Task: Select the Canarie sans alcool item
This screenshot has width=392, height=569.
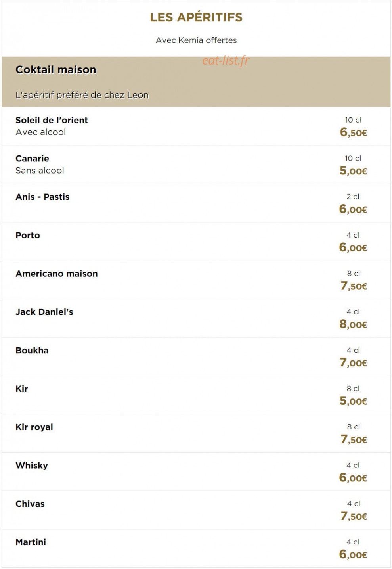Action: point(196,165)
